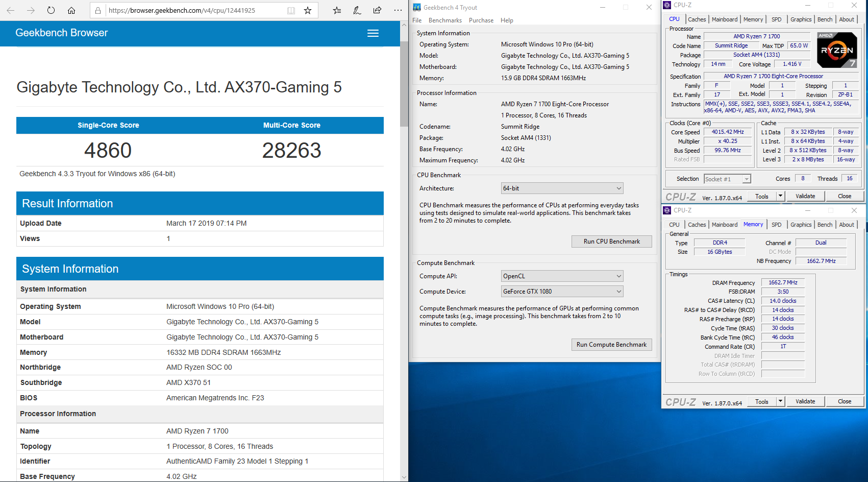Select the Core Voltage 1.416 V value
Image resolution: width=868 pixels, height=482 pixels.
pyautogui.click(x=792, y=64)
